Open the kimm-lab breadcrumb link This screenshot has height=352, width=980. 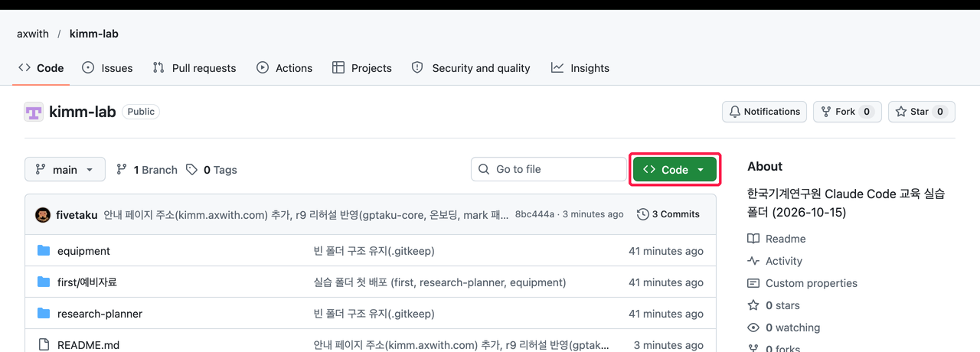[93, 34]
